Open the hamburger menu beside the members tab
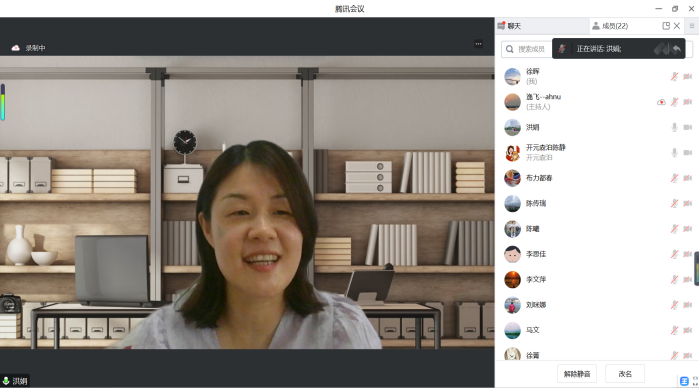Screen dimensions: 699x388 click(692, 26)
